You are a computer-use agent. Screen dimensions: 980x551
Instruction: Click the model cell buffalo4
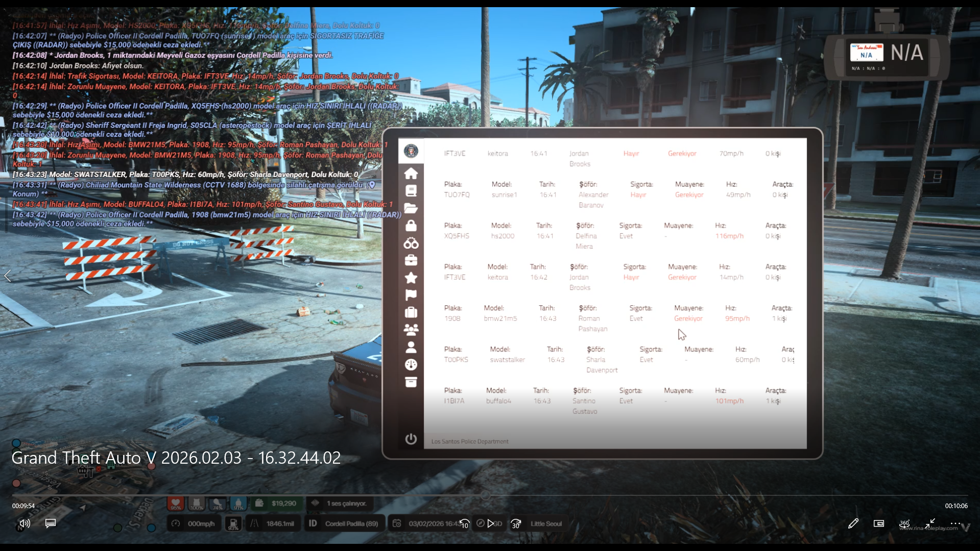pyautogui.click(x=498, y=401)
